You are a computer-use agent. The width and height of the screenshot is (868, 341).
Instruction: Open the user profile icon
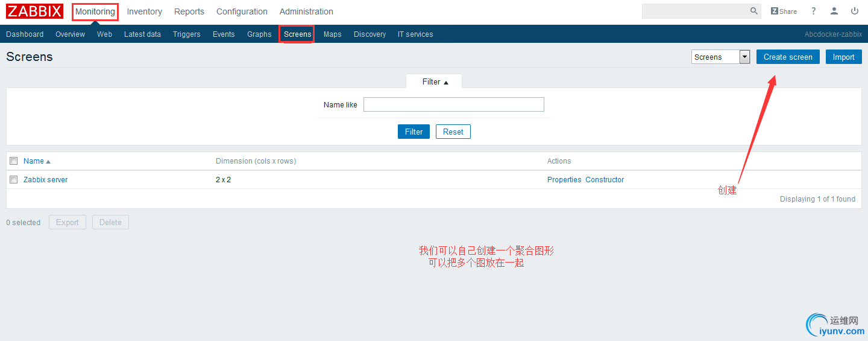pos(834,11)
